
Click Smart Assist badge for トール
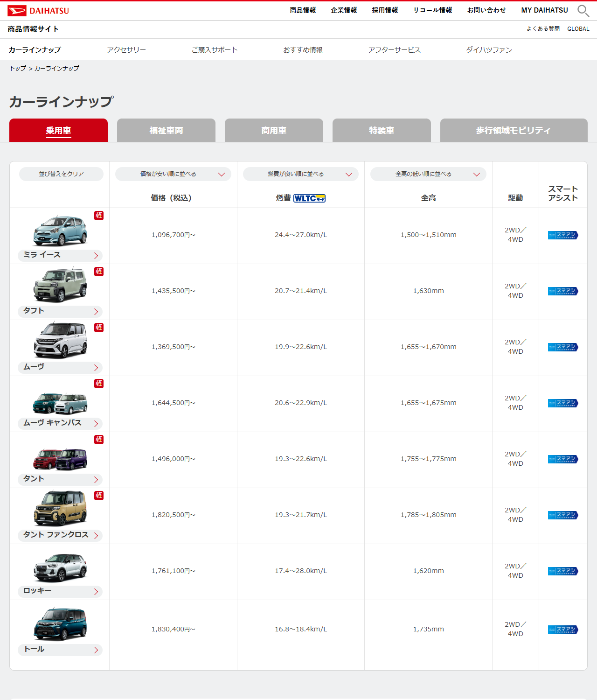coord(563,630)
